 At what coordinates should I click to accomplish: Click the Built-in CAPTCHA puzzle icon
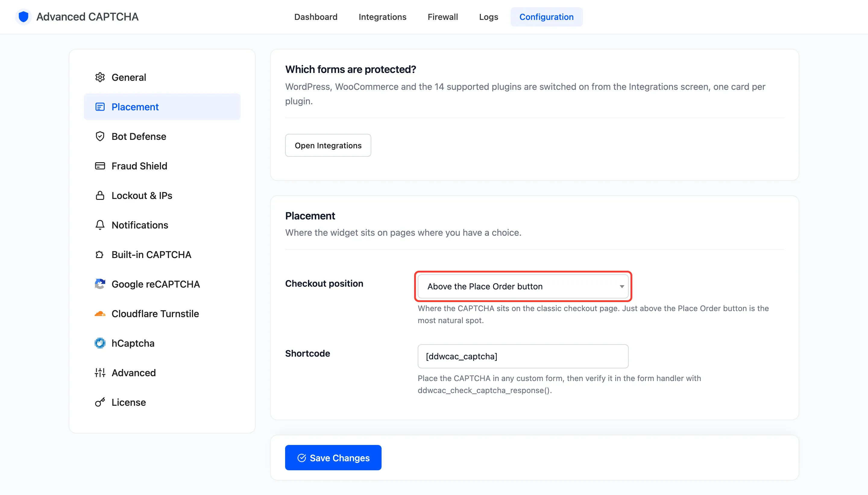pyautogui.click(x=100, y=255)
